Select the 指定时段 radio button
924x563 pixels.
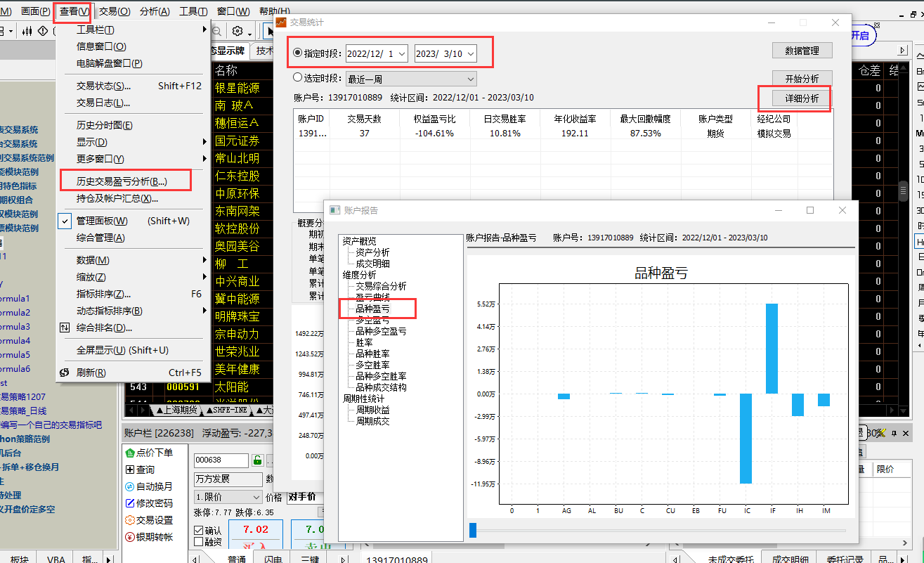(x=298, y=53)
